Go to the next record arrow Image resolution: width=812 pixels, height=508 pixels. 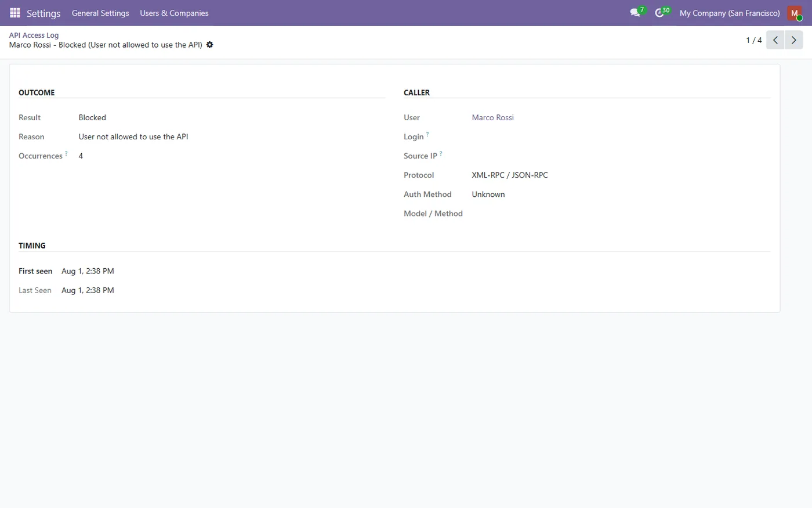794,40
